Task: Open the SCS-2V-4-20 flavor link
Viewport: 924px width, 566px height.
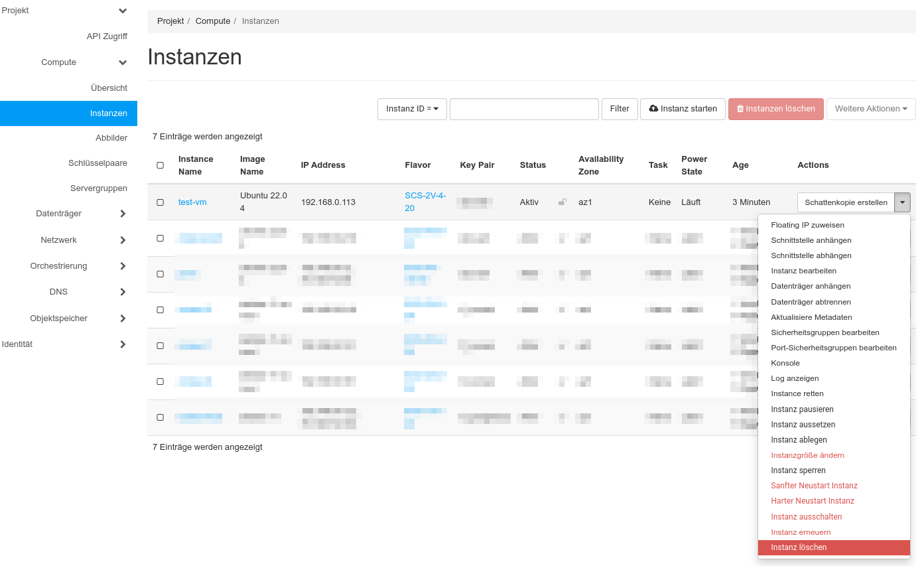Action: [425, 202]
